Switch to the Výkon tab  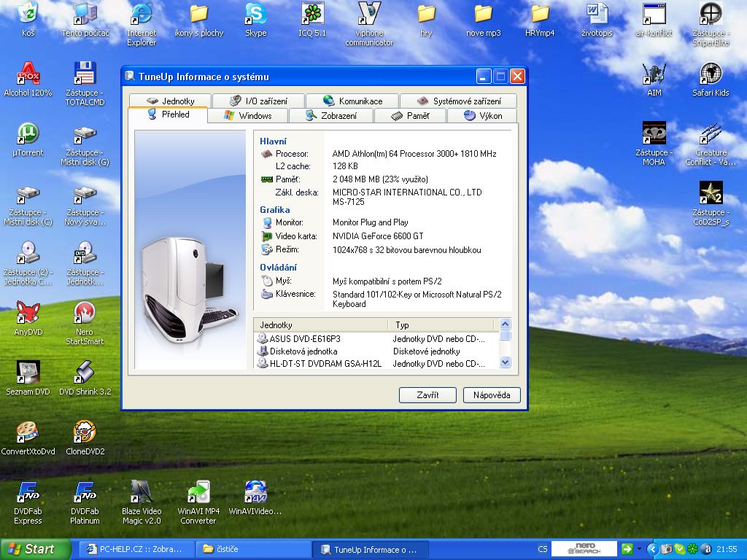pos(482,116)
